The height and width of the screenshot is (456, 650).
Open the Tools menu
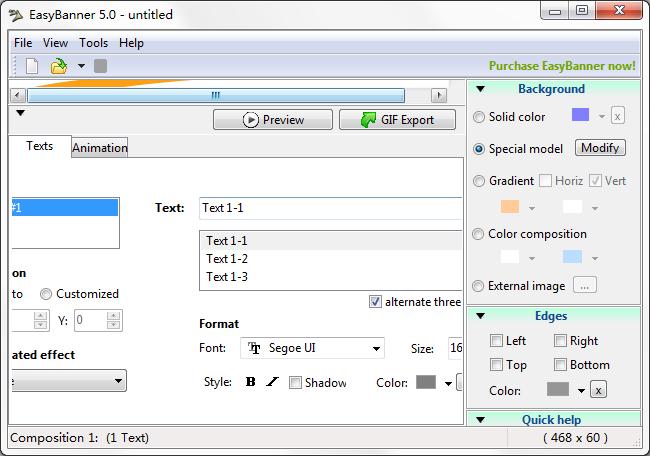(94, 43)
